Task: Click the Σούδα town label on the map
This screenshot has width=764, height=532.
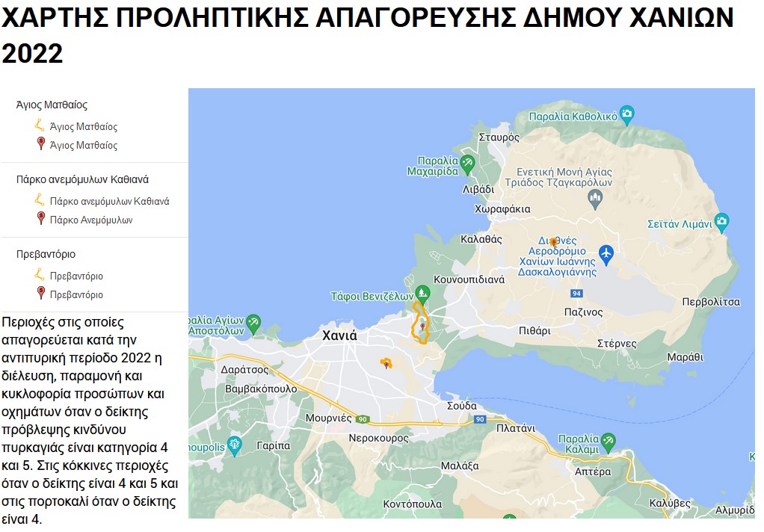Action: [x=461, y=406]
